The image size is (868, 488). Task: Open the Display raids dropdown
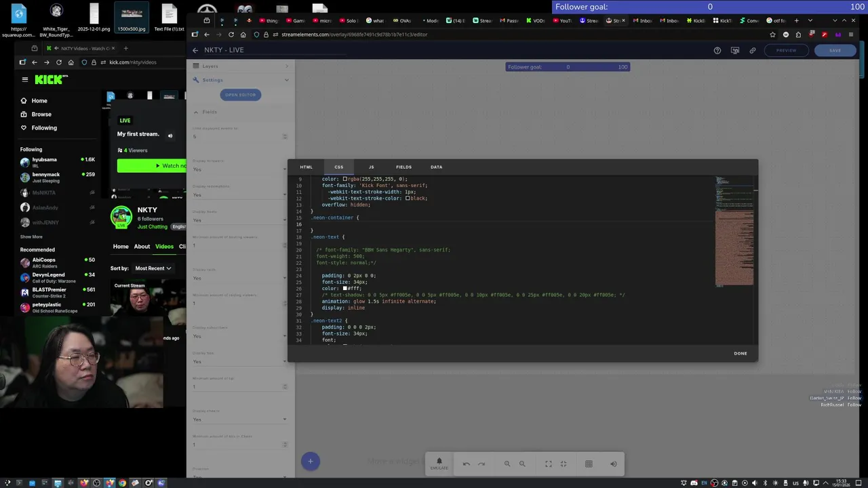tap(240, 278)
